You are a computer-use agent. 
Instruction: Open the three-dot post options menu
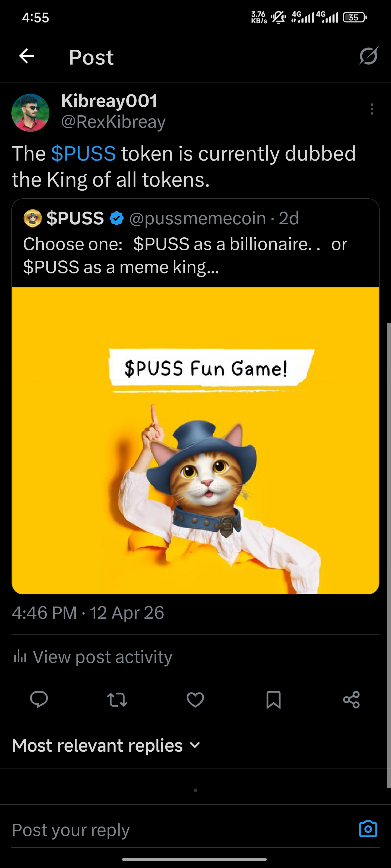click(372, 109)
